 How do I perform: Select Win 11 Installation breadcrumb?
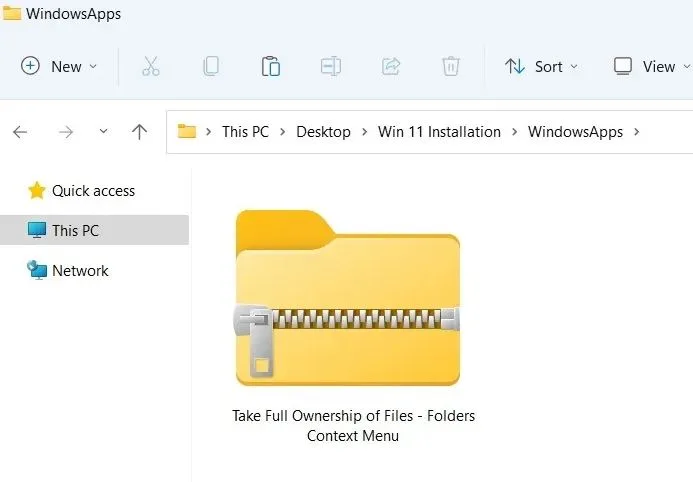click(x=439, y=132)
